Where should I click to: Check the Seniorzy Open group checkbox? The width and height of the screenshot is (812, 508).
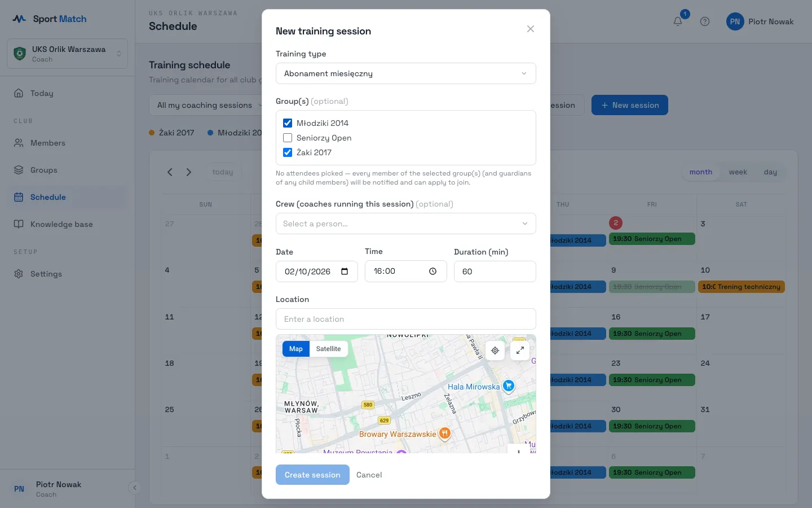pos(288,138)
